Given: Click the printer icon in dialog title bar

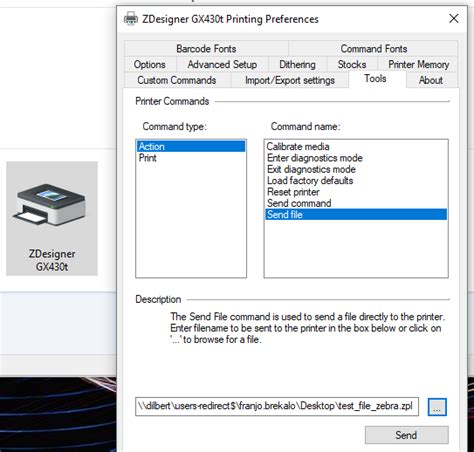Looking at the screenshot, I should 131,19.
